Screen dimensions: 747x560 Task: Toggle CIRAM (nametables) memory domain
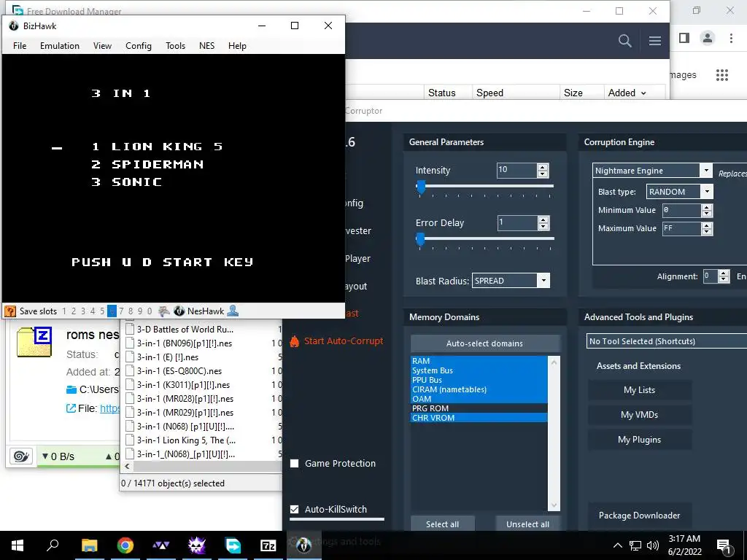tap(479, 389)
